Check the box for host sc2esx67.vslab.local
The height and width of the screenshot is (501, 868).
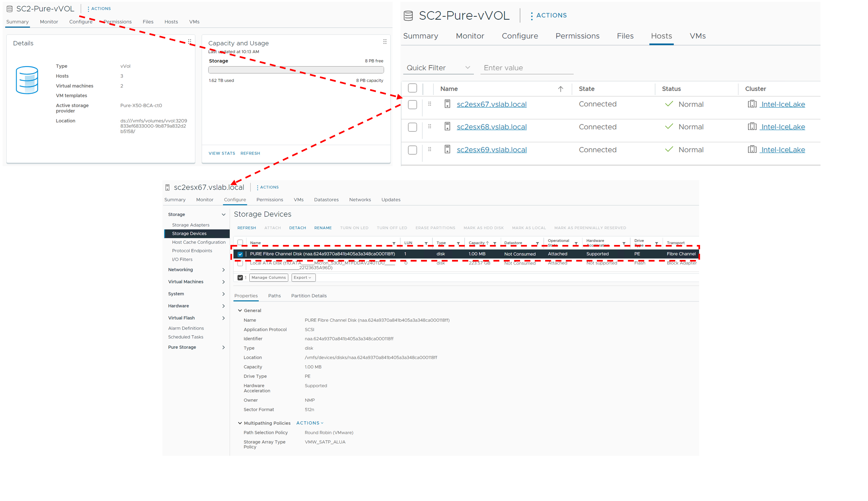pos(412,105)
